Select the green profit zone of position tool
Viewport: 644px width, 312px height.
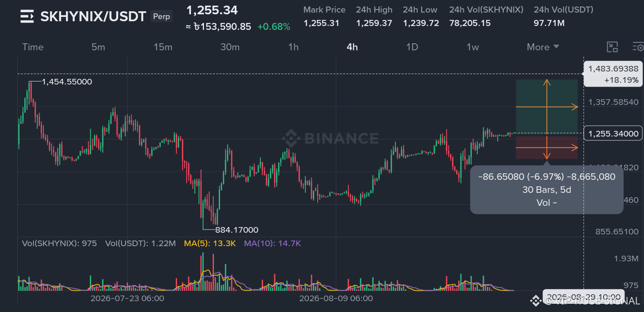tap(547, 106)
